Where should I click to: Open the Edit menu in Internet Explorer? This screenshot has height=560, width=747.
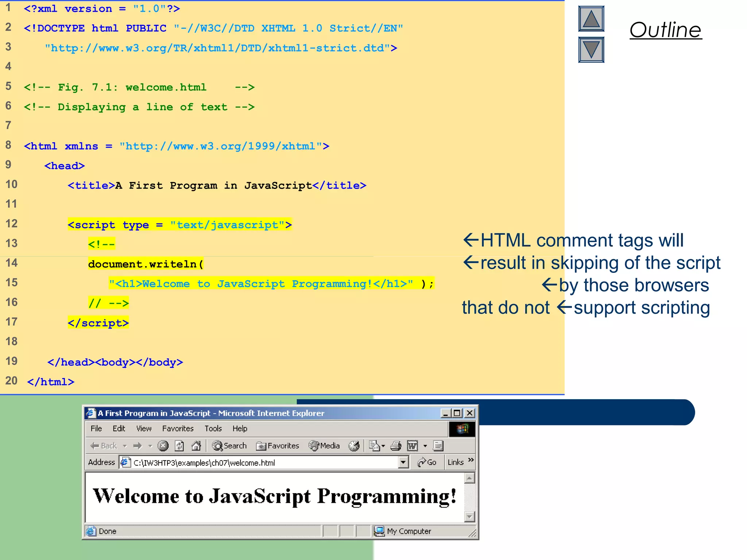point(119,428)
